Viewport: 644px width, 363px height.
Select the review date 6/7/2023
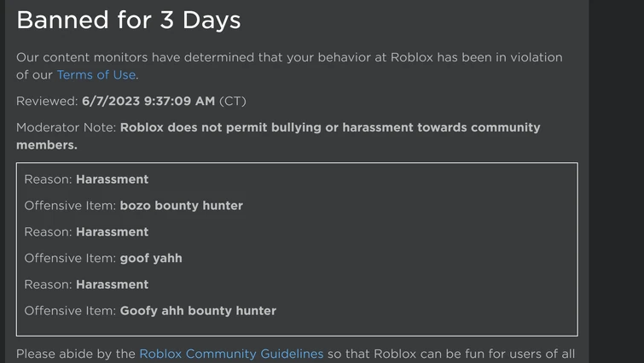coord(110,101)
